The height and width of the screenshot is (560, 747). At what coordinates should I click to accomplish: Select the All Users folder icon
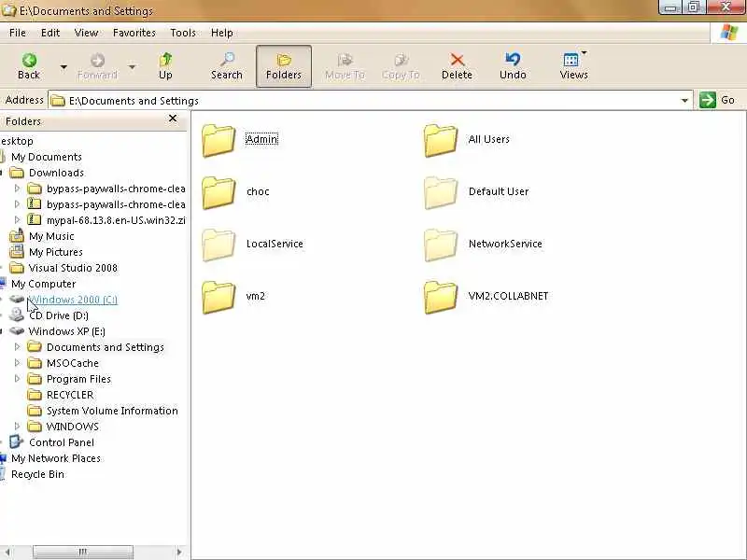(x=441, y=141)
